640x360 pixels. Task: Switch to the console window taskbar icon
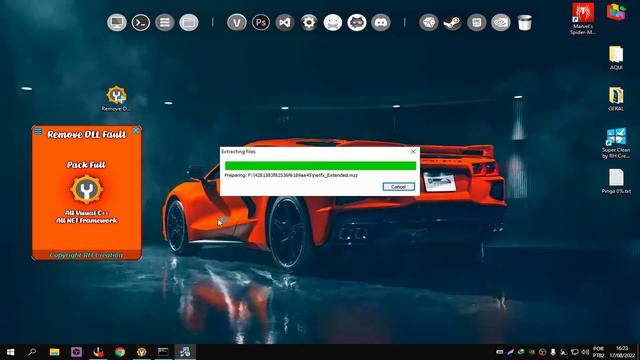[x=163, y=352]
